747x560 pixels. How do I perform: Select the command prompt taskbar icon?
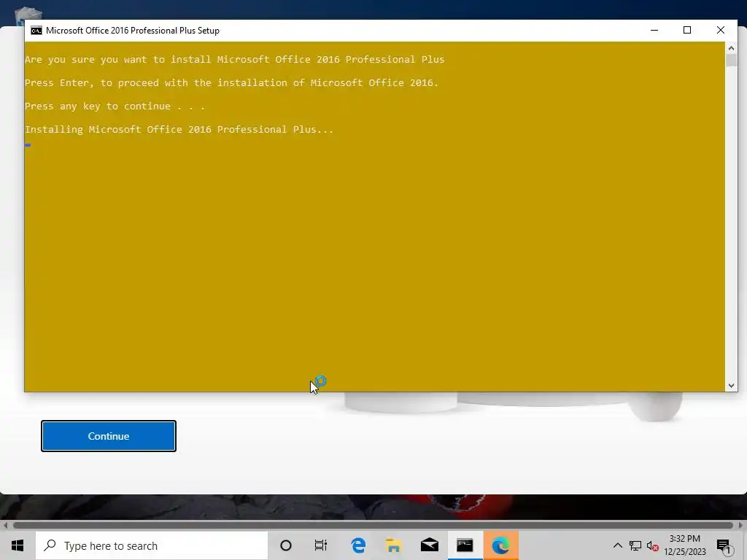tap(465, 545)
